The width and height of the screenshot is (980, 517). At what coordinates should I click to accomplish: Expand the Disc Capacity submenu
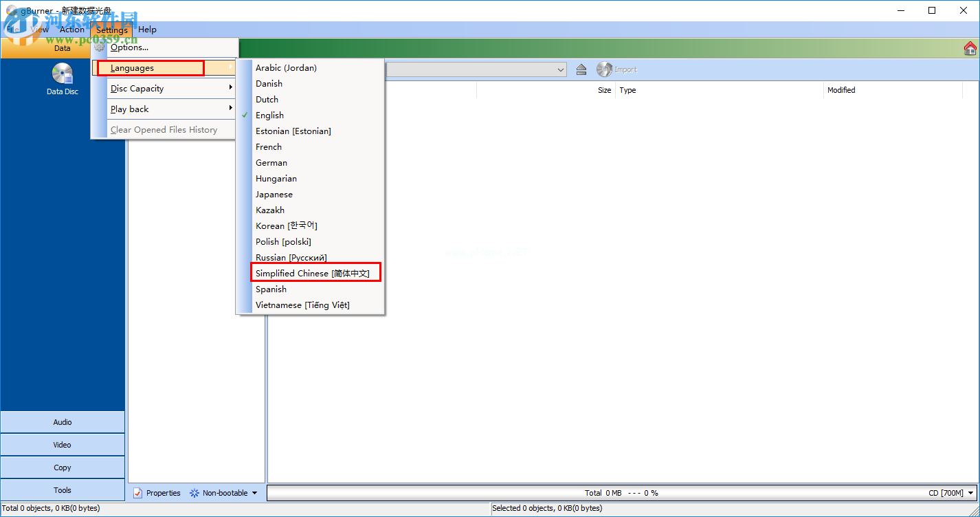[x=164, y=89]
